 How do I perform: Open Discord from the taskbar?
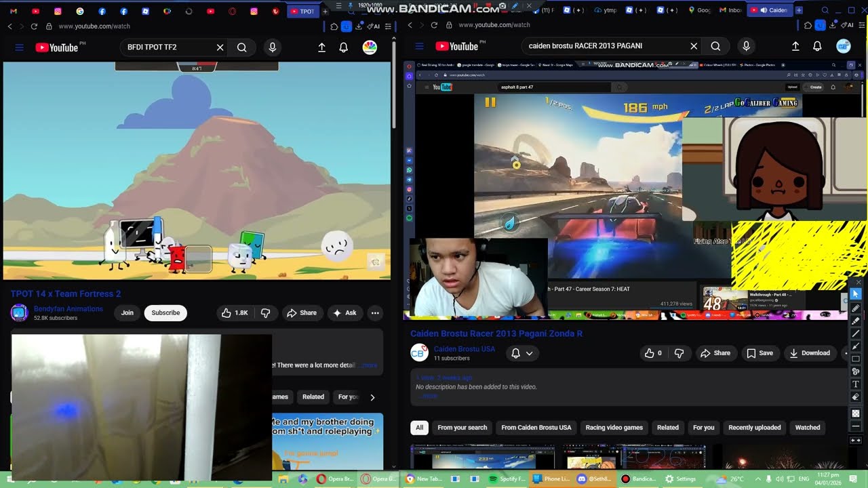pos(595,479)
